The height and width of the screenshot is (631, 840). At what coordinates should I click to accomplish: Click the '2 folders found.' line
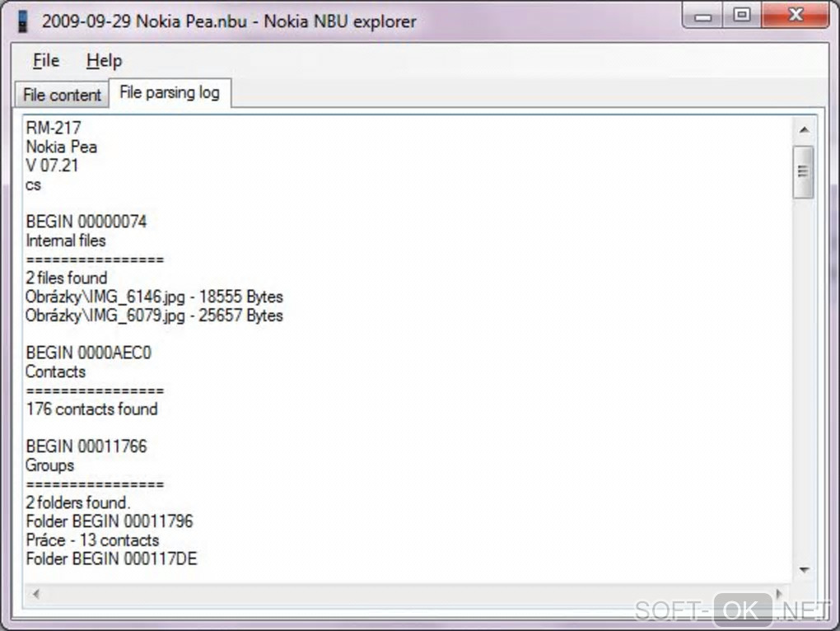pyautogui.click(x=77, y=503)
